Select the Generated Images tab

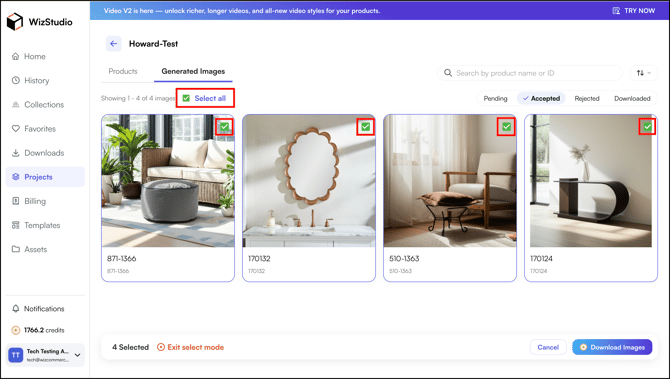pyautogui.click(x=193, y=71)
